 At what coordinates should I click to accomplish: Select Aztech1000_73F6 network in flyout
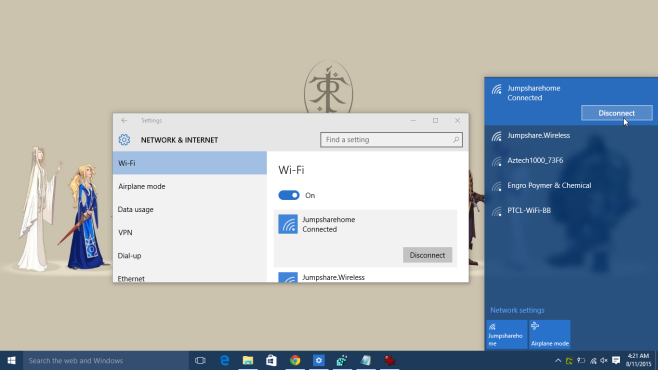coord(571,160)
